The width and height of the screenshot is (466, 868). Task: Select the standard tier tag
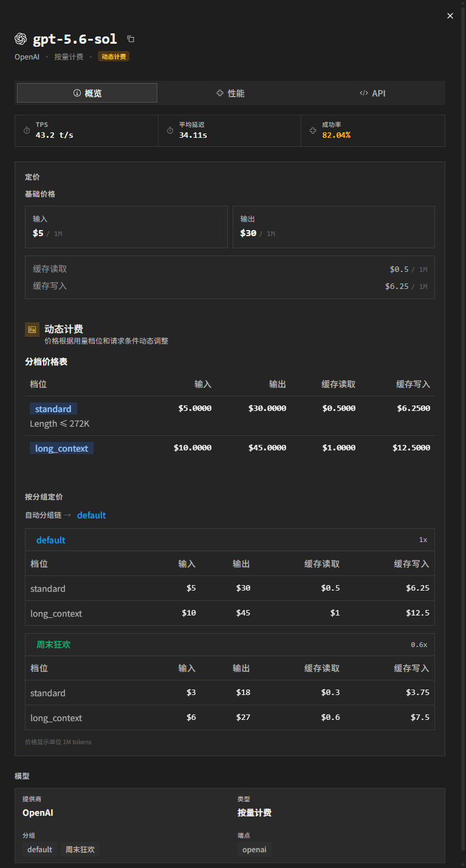53,409
